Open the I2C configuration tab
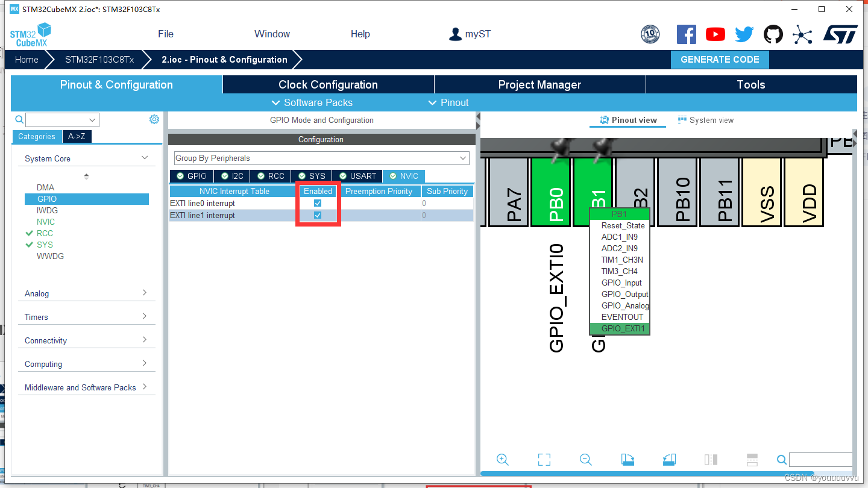Screen dimensions: 868x488 [x=231, y=176]
